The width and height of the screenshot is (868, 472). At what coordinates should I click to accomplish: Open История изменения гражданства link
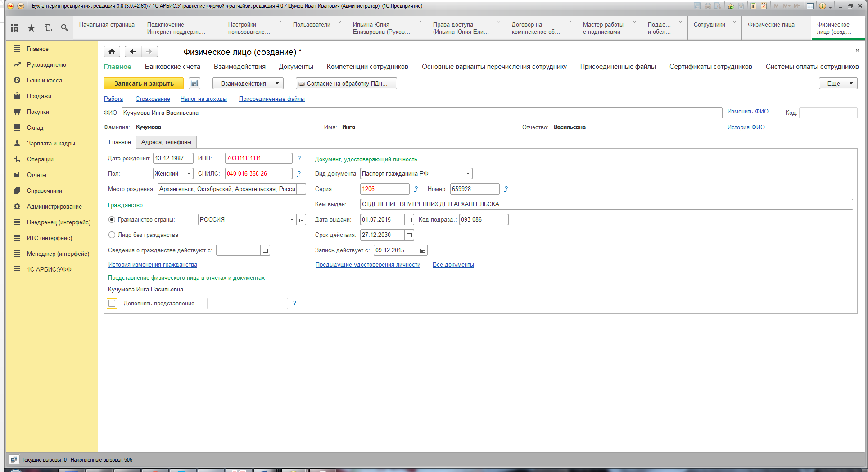(x=153, y=265)
